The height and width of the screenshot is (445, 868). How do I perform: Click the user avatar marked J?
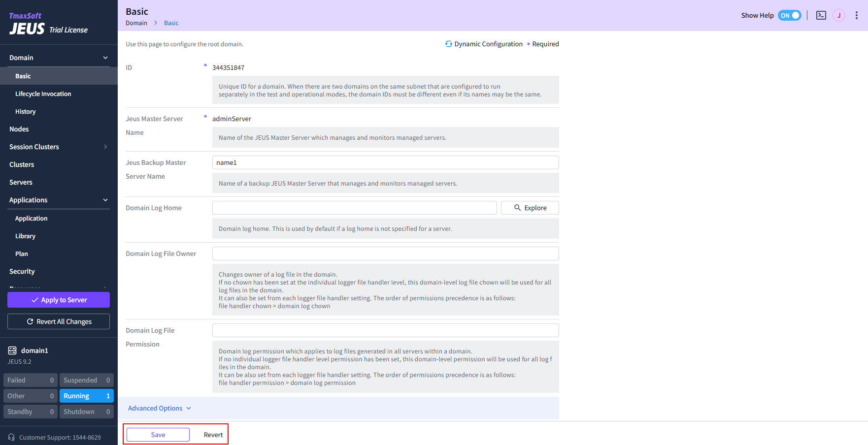tap(838, 15)
